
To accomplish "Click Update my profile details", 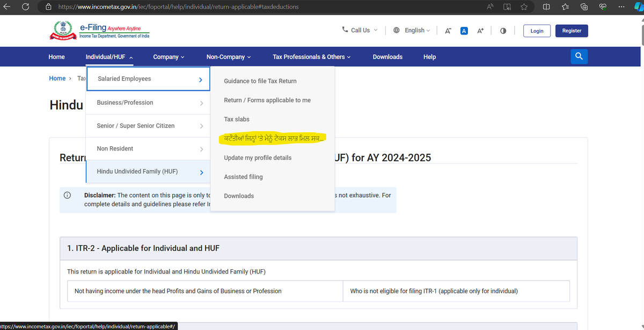I will coord(258,157).
